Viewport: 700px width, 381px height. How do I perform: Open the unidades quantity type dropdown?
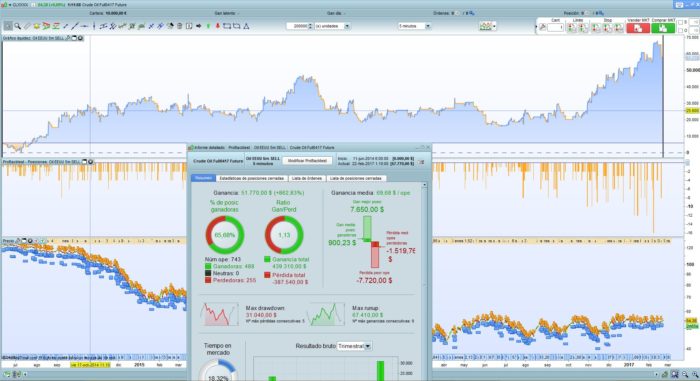click(333, 26)
